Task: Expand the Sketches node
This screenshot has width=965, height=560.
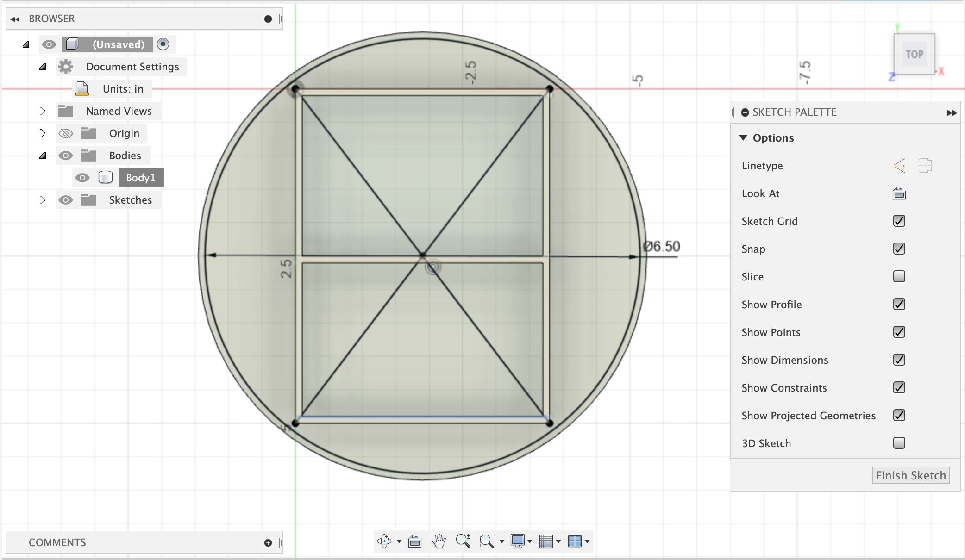Action: tap(43, 200)
